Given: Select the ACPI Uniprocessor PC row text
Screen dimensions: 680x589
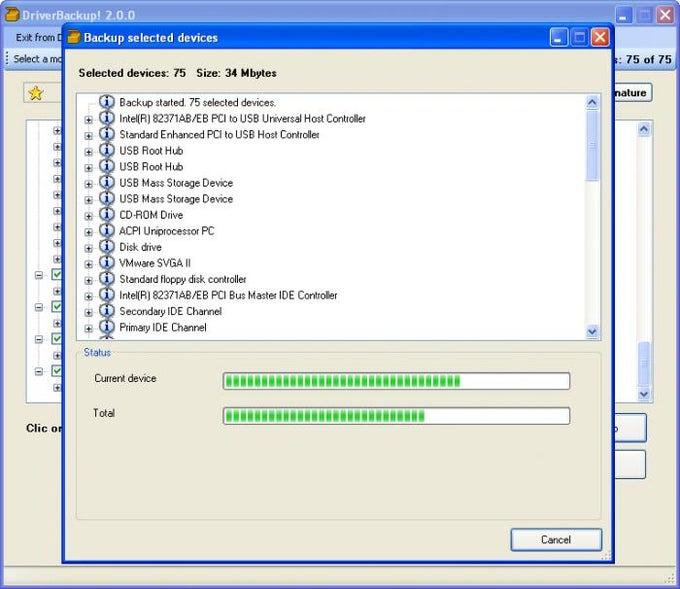Looking at the screenshot, I should [x=167, y=231].
